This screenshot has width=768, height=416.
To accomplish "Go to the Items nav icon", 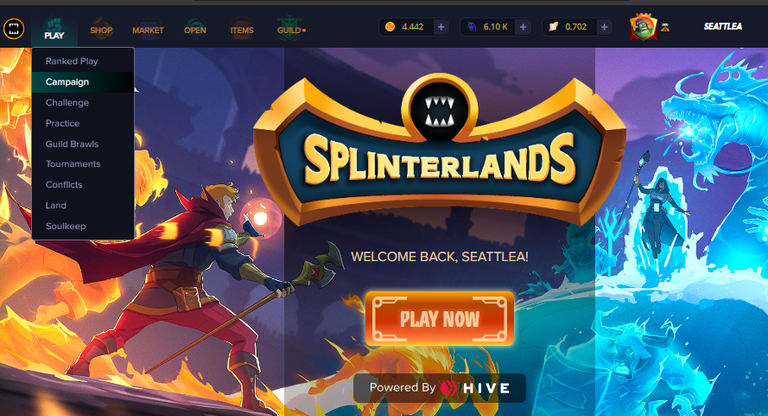I will click(x=242, y=28).
